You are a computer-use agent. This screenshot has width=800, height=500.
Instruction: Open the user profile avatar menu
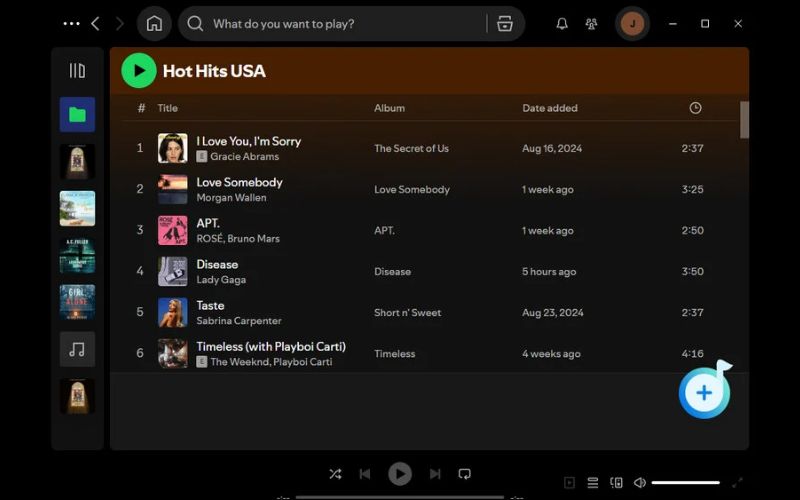coord(632,24)
